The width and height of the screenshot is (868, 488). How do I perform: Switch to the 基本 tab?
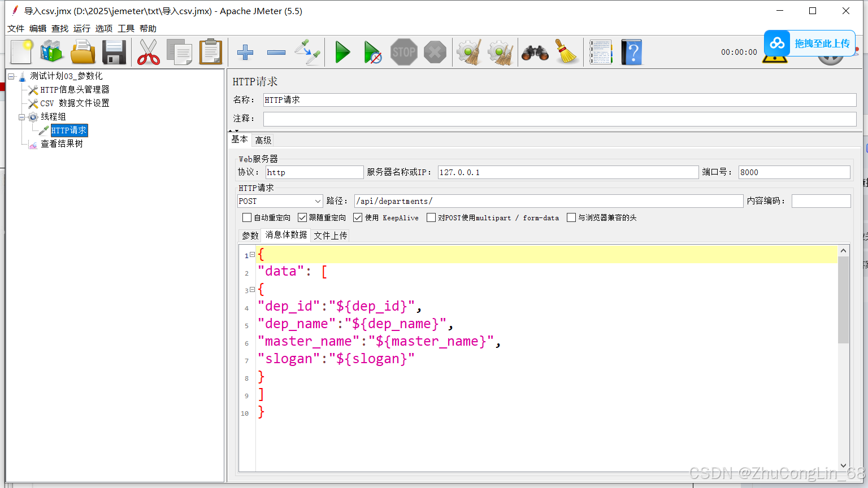[x=240, y=140]
